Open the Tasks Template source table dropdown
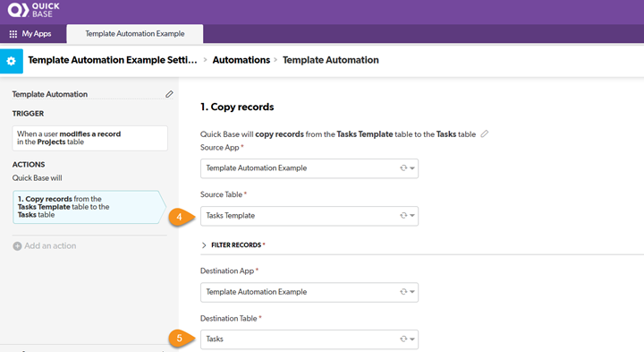This screenshot has height=352, width=644. click(309, 216)
